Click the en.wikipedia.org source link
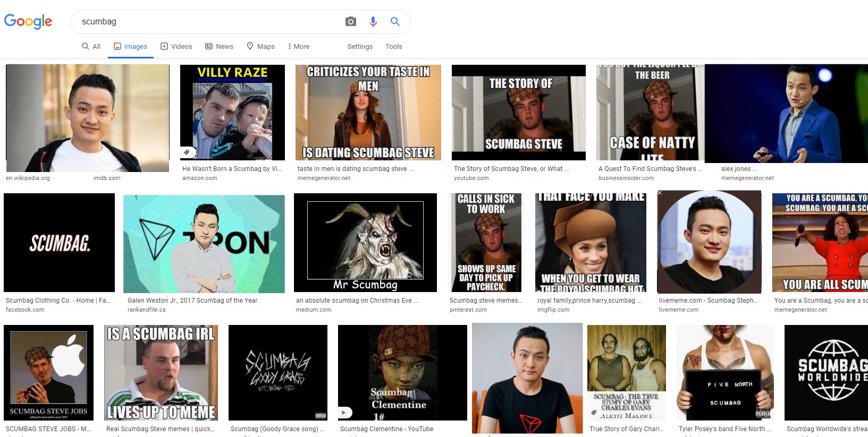868x437 pixels. coord(28,178)
